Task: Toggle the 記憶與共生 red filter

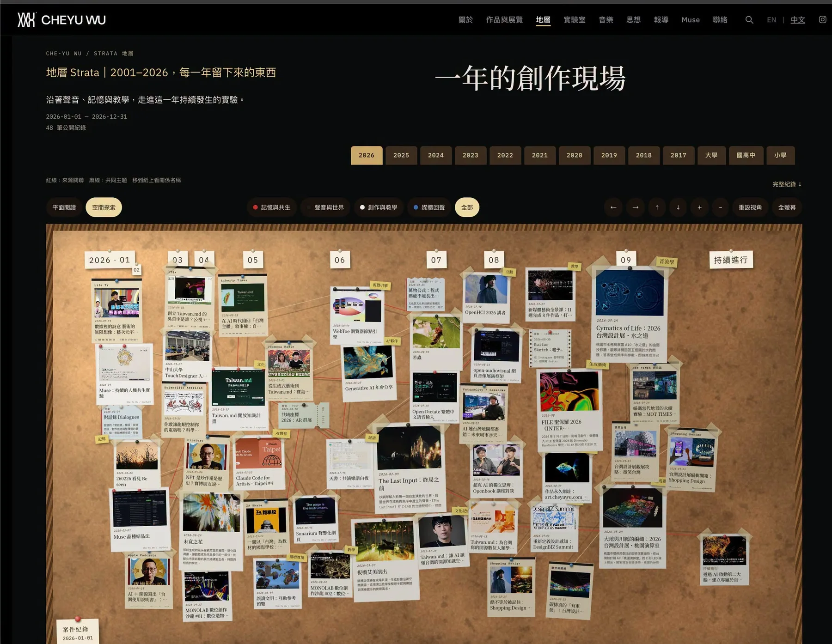Action: point(272,207)
